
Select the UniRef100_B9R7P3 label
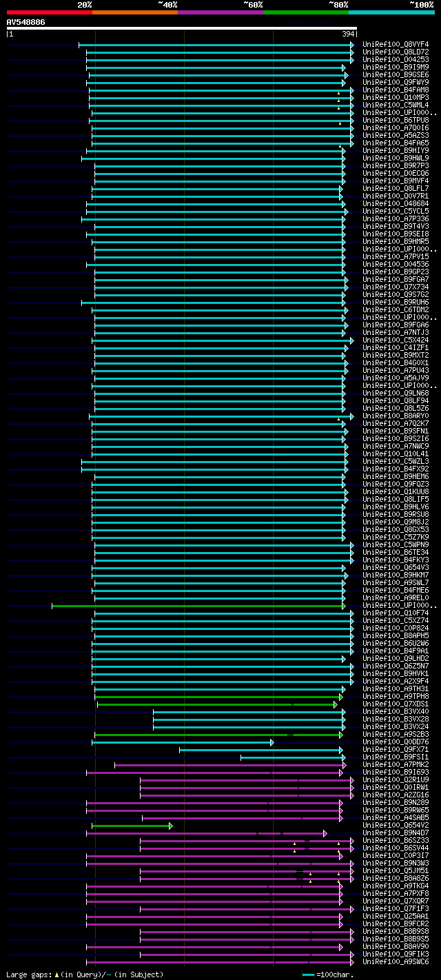tap(396, 165)
